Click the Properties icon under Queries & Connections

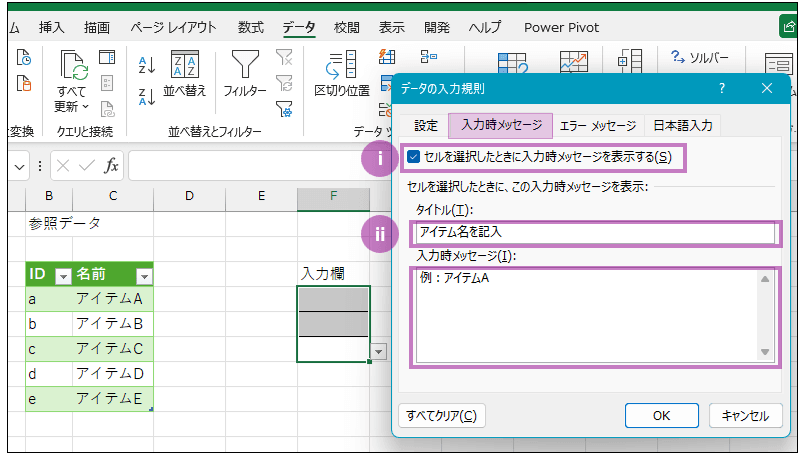coord(107,83)
